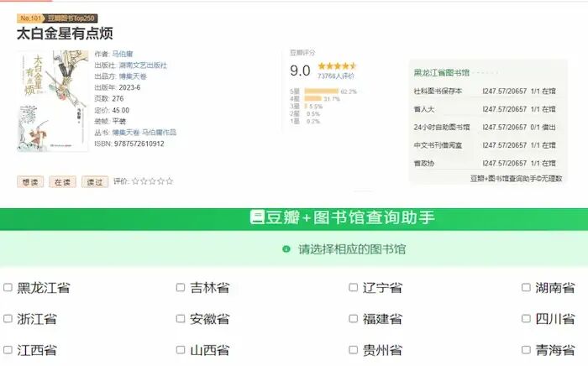
Task: Rate the book three stars
Action: pyautogui.click(x=153, y=181)
